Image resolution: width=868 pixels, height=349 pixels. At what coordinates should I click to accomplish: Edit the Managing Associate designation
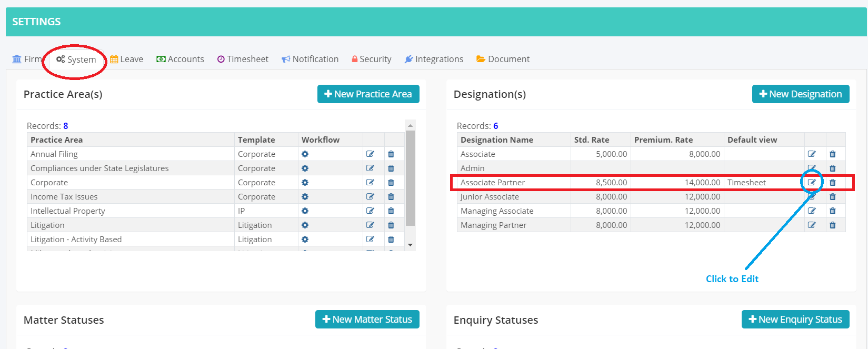pyautogui.click(x=812, y=211)
